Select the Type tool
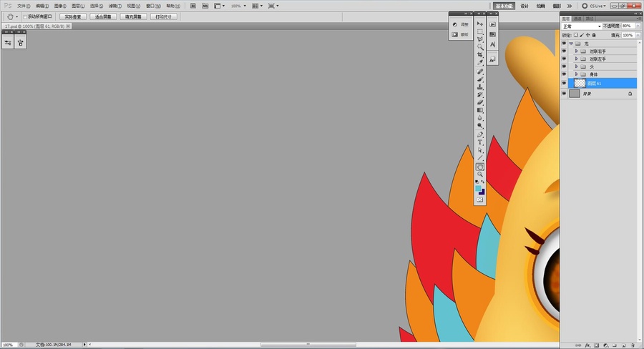644x349 pixels. point(479,142)
